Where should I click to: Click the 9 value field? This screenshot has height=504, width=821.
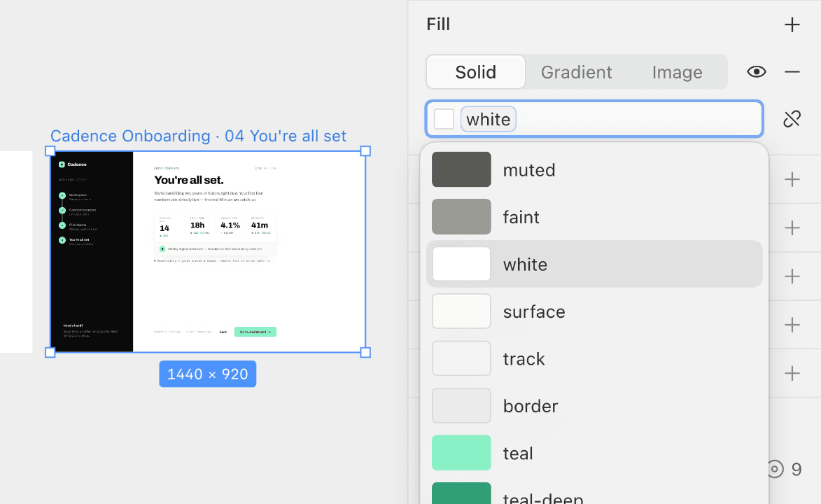tap(797, 469)
